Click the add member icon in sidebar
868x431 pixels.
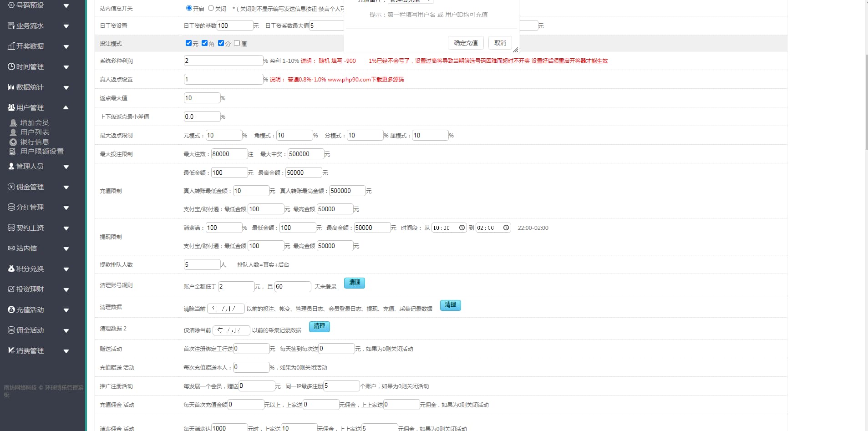[x=13, y=123]
